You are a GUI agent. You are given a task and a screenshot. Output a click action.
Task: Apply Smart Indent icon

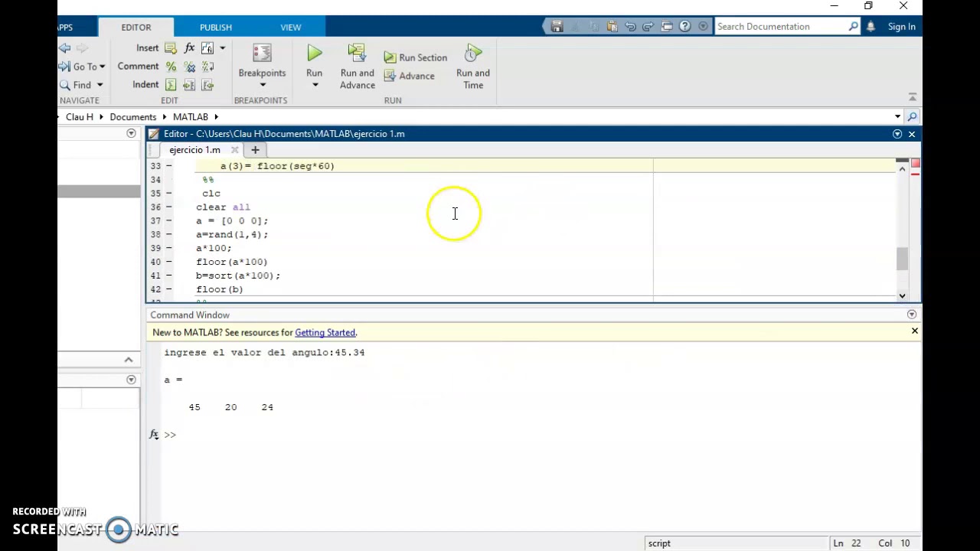coord(171,85)
